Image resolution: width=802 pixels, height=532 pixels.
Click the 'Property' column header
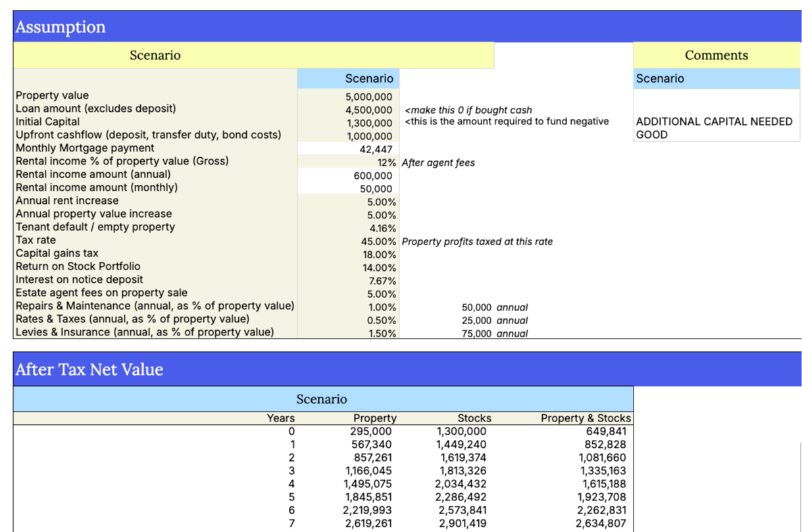point(375,418)
